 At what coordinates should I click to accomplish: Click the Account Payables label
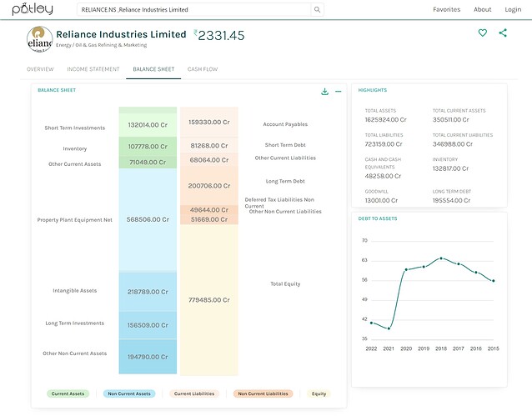click(285, 124)
